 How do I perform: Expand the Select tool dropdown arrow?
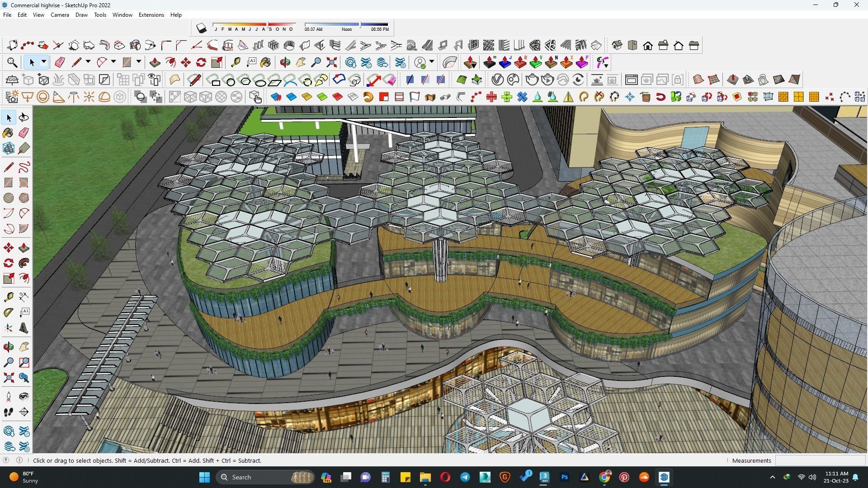[x=44, y=62]
